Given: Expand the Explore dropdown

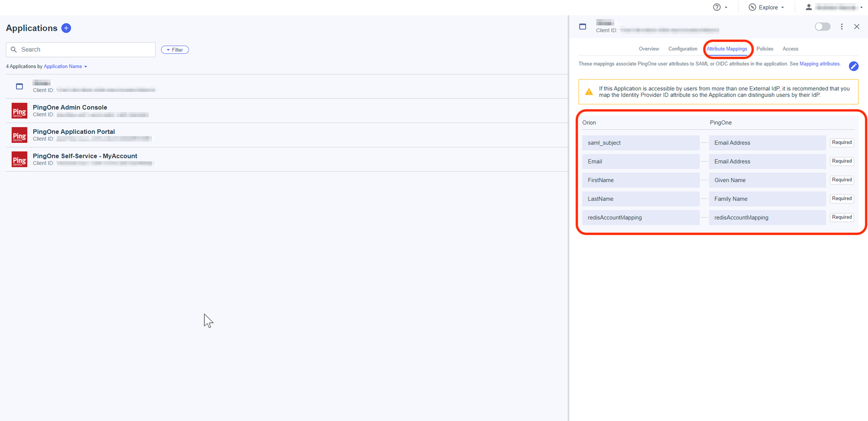Looking at the screenshot, I should 766,7.
